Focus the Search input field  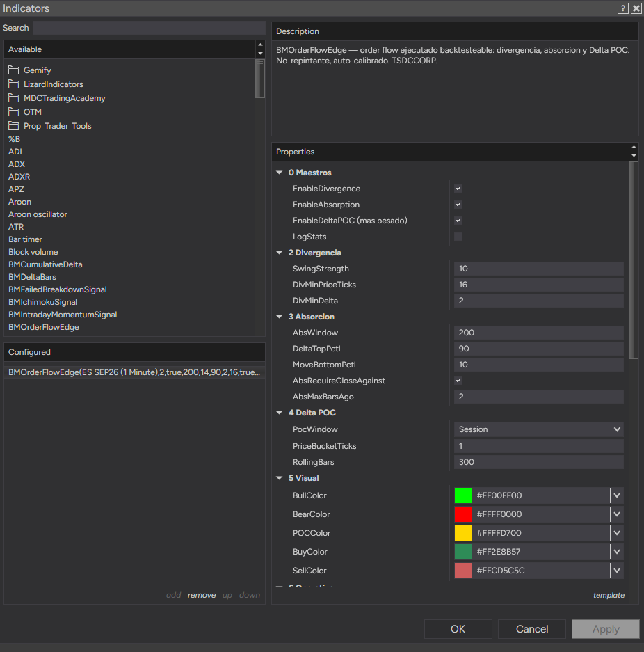tap(149, 28)
